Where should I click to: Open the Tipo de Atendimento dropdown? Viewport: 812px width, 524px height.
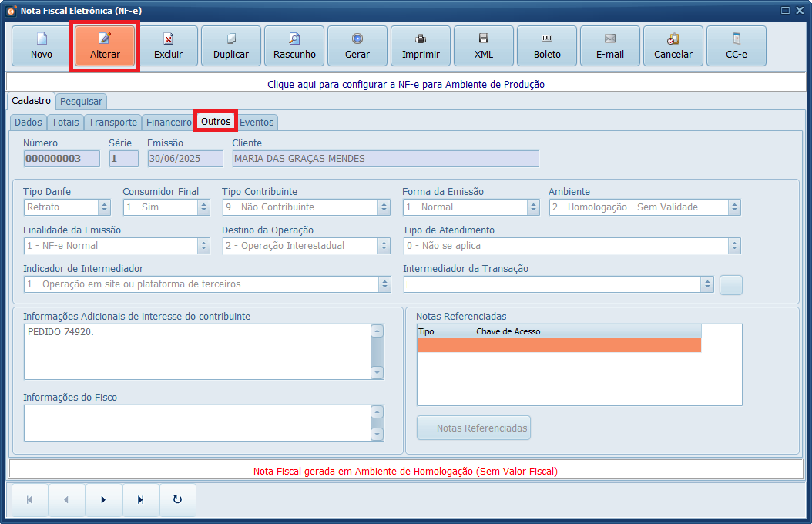tap(734, 246)
